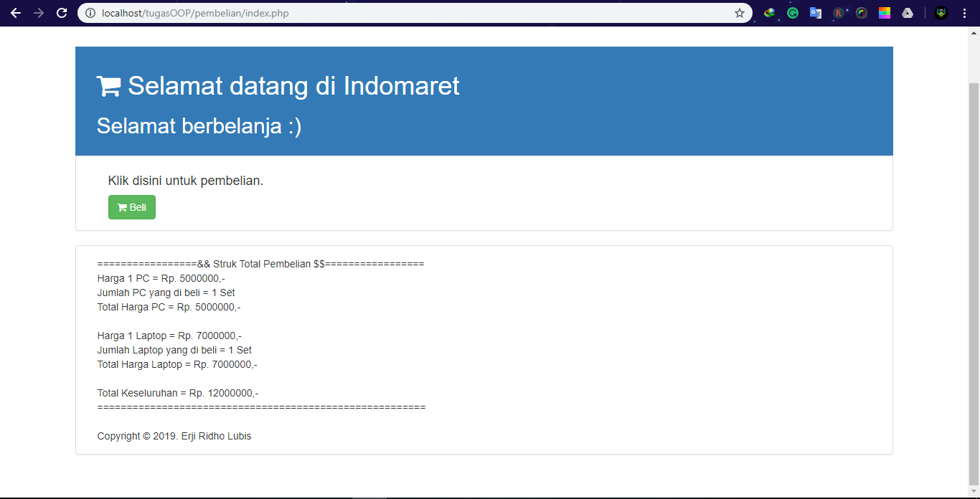Reload the current page

[62, 13]
